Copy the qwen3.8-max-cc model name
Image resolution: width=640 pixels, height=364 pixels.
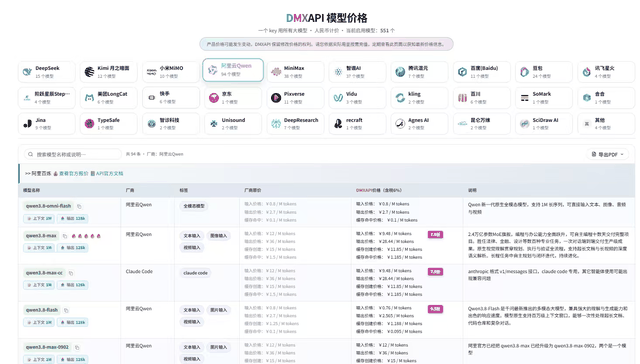pos(71,273)
